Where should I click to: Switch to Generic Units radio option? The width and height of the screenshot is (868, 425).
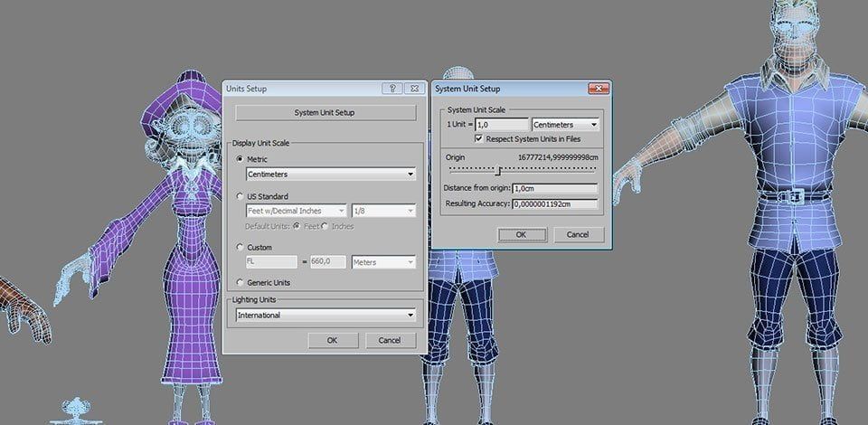click(240, 282)
